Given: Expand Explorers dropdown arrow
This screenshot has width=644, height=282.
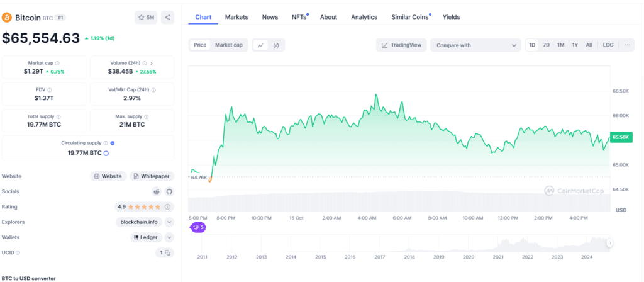Looking at the screenshot, I should (169, 222).
